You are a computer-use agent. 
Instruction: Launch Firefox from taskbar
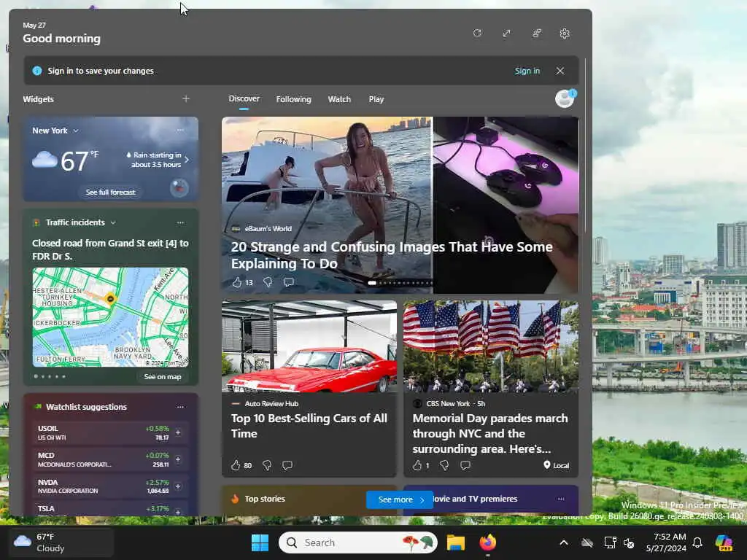pyautogui.click(x=487, y=542)
